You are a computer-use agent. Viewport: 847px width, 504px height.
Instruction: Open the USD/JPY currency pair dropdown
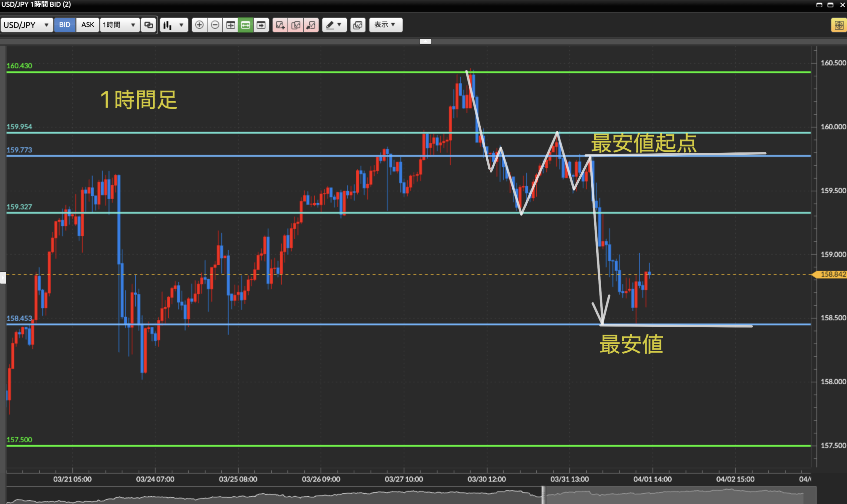tap(26, 25)
